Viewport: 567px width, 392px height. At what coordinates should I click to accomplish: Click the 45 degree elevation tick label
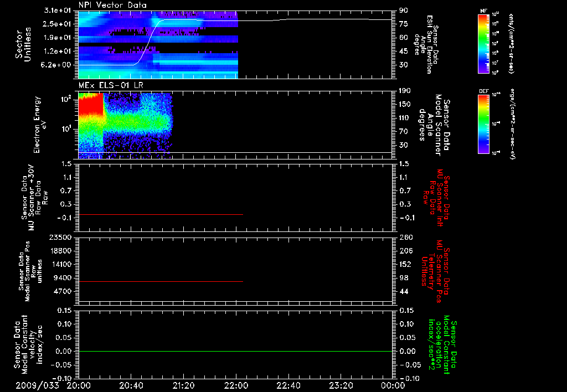point(404,51)
